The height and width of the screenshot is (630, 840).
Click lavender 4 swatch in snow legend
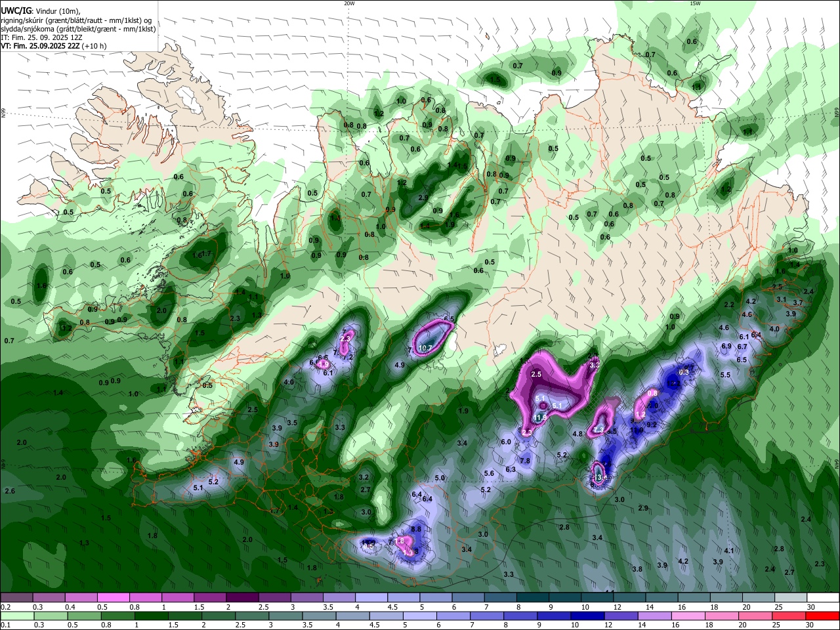[371, 598]
